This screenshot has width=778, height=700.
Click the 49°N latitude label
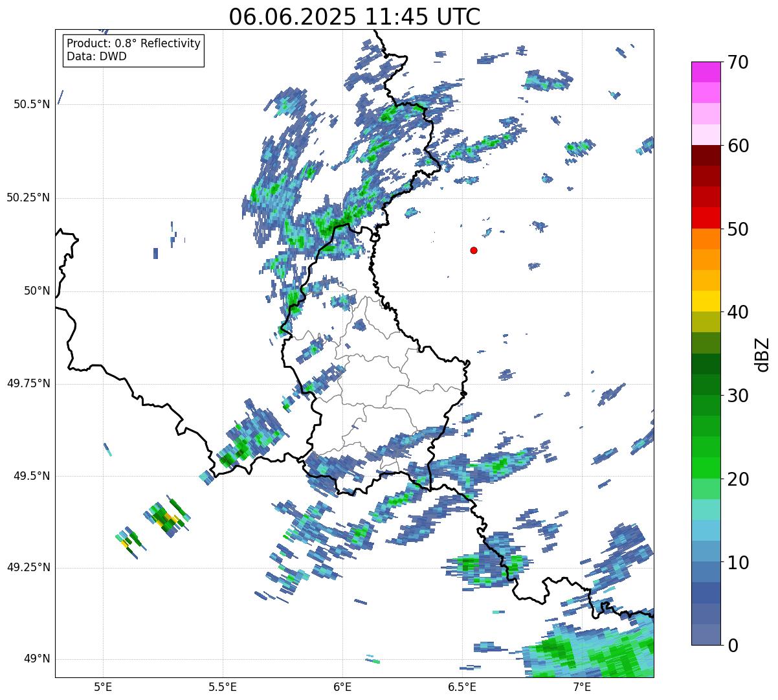coord(37,659)
